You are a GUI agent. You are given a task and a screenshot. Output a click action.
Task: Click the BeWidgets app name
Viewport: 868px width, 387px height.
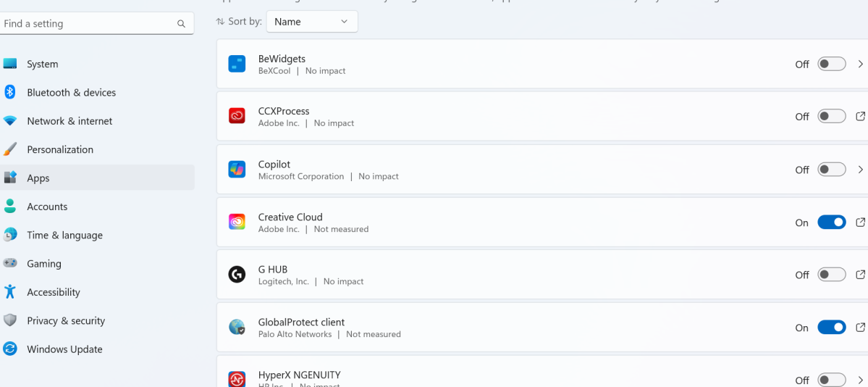tap(282, 59)
